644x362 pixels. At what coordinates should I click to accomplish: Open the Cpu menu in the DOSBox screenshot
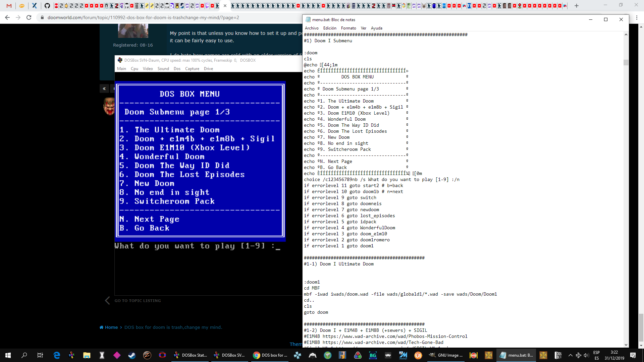pos(135,69)
